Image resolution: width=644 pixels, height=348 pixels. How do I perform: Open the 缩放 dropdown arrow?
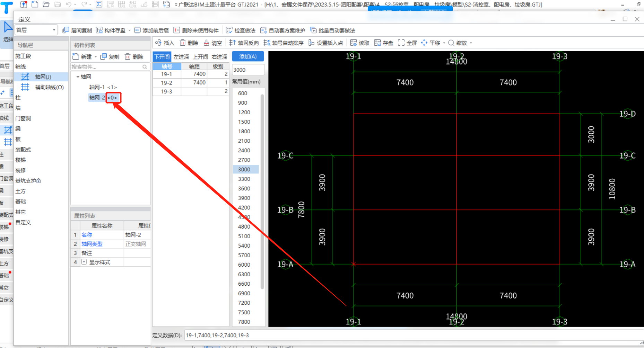pos(471,43)
